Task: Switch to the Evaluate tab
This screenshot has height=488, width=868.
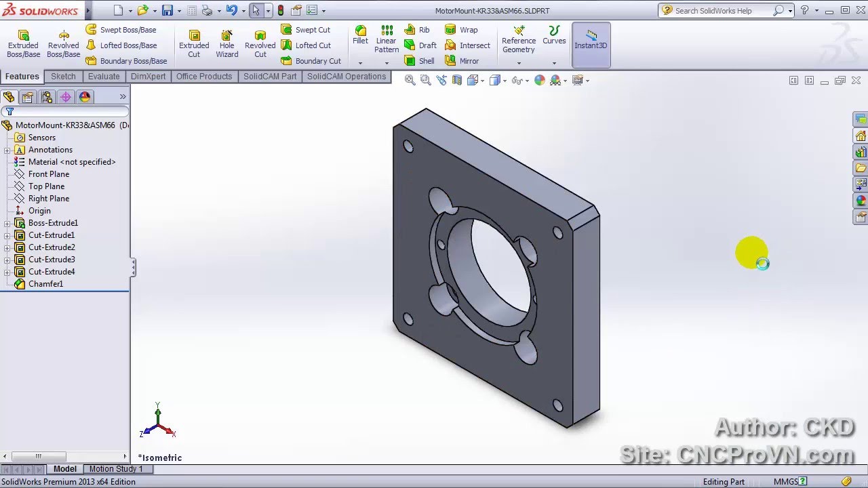Action: (x=104, y=77)
